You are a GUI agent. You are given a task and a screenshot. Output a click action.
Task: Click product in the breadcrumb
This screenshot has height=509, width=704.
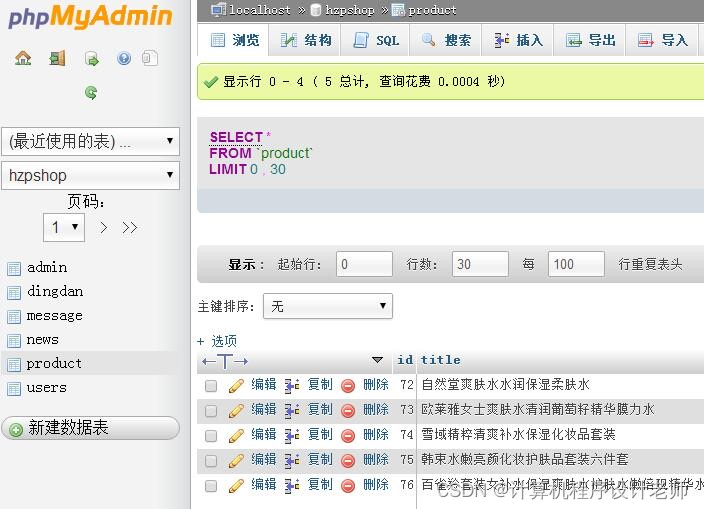(x=432, y=10)
